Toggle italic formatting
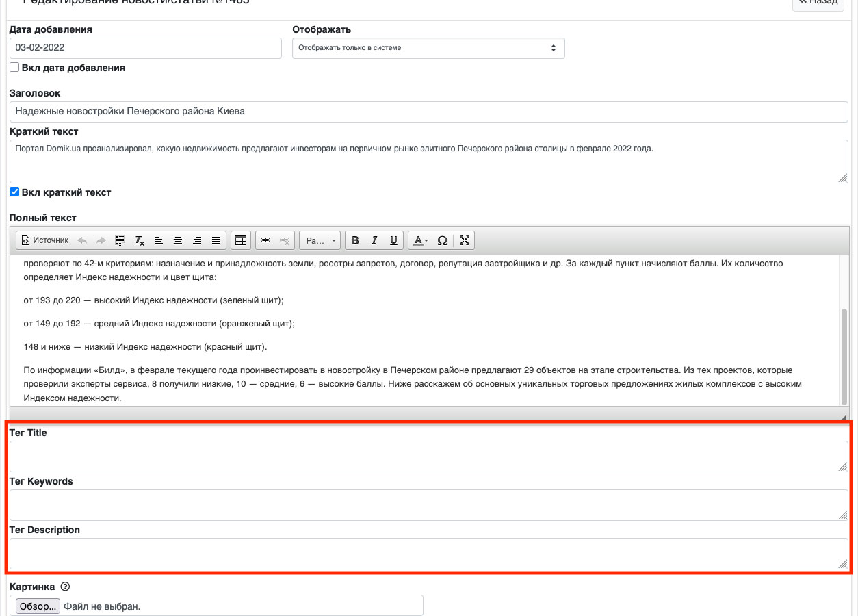 coord(374,240)
